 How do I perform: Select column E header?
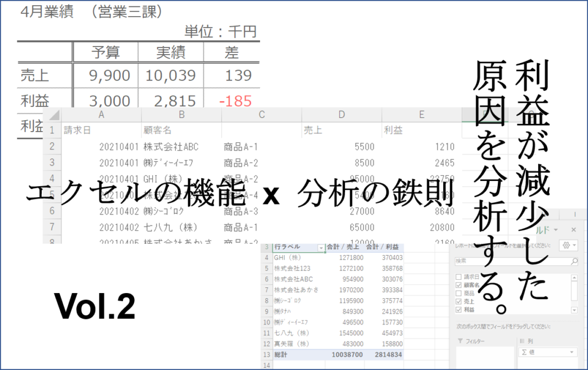[x=422, y=115]
